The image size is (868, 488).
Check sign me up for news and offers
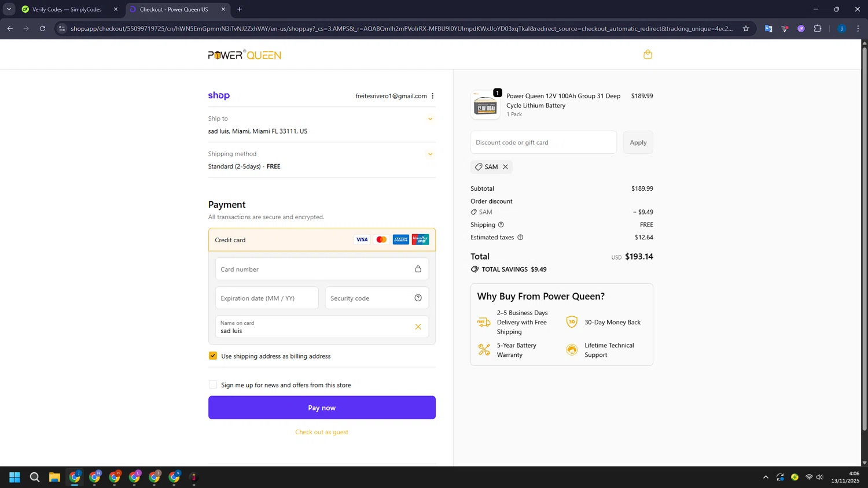pos(213,385)
